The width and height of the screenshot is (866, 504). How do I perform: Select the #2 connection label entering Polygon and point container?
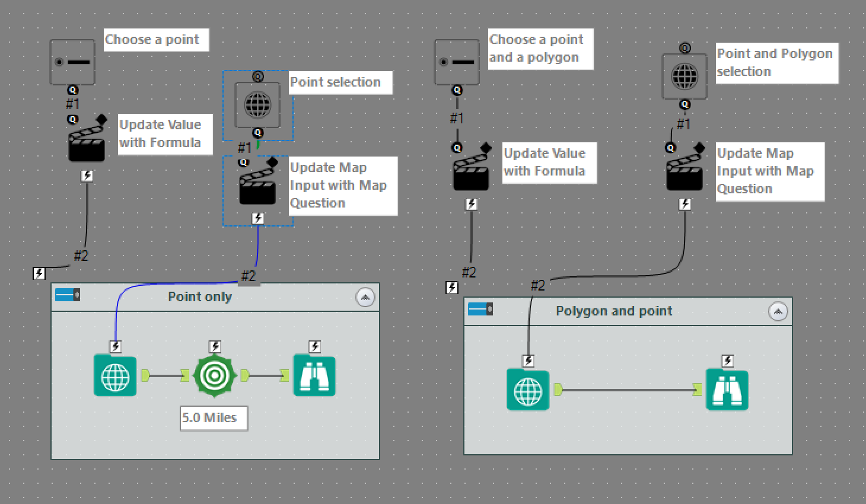pyautogui.click(x=537, y=285)
